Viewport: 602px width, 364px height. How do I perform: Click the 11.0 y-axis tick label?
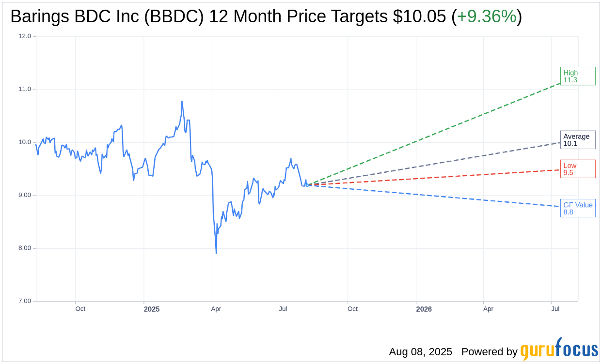click(25, 89)
